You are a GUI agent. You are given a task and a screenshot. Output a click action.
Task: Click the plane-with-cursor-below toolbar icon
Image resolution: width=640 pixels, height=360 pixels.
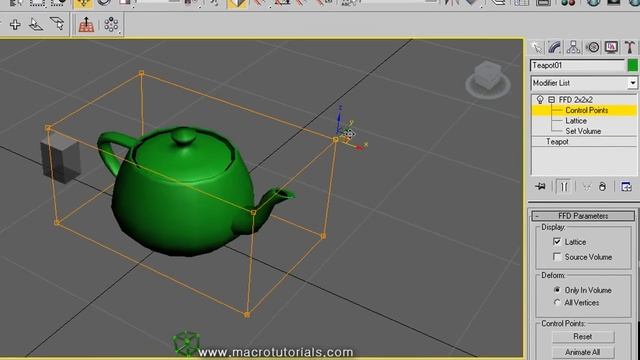click(57, 24)
